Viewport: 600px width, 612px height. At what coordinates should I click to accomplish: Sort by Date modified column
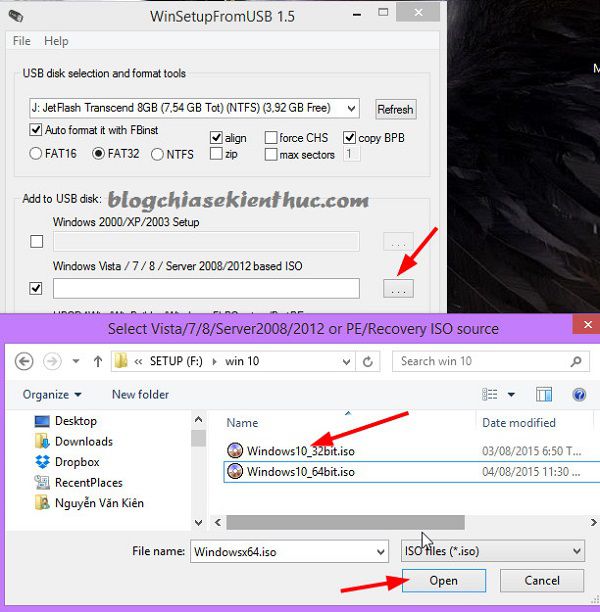pos(519,423)
